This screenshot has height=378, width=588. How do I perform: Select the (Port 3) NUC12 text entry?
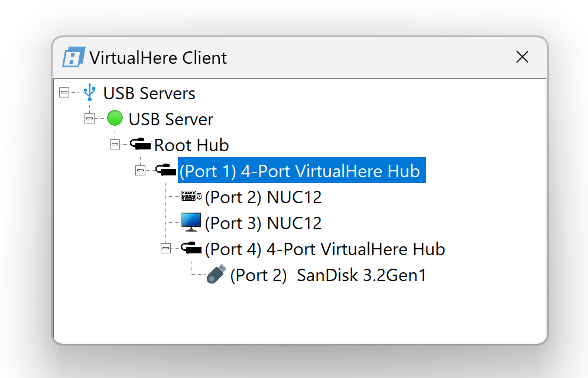coord(263,223)
